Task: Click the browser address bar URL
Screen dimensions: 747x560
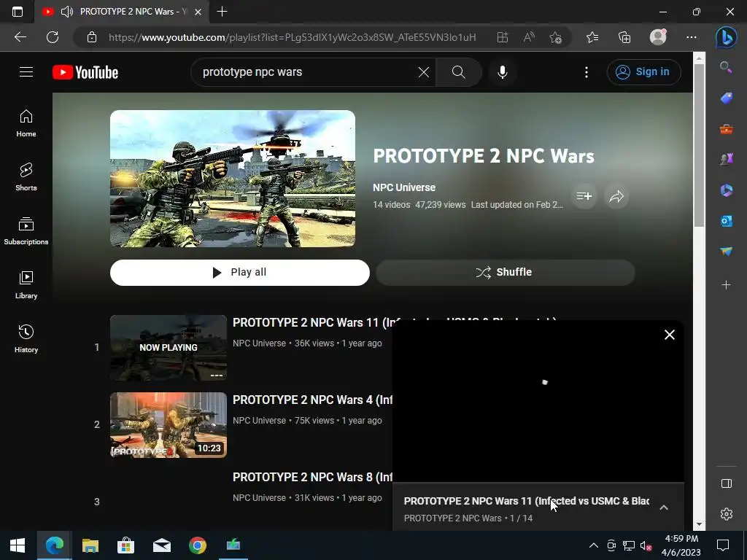Action: pyautogui.click(x=292, y=37)
